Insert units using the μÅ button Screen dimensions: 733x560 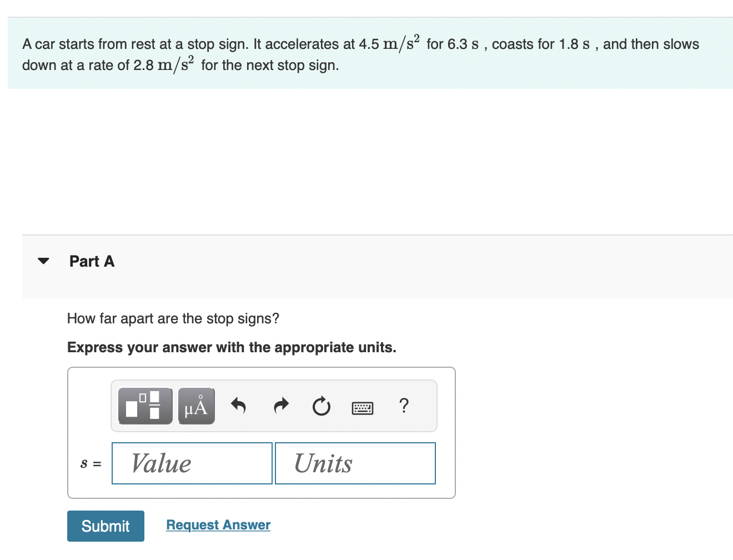click(195, 406)
